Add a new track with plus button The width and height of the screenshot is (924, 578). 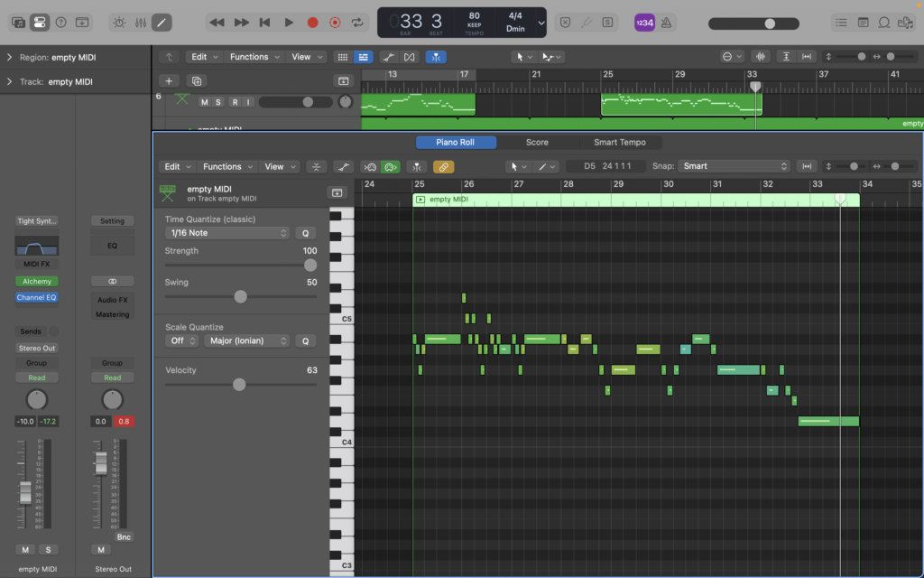(x=168, y=80)
